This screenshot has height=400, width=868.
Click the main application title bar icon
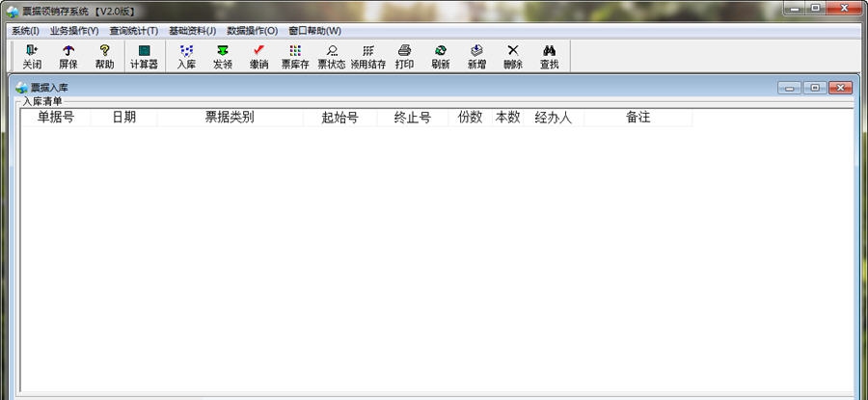(13, 11)
